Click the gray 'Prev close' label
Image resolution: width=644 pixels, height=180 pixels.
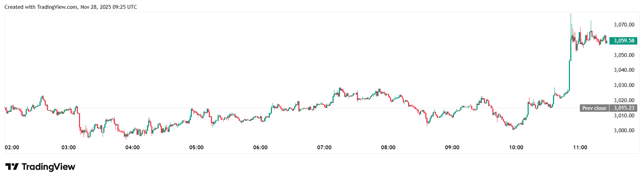[x=594, y=108]
